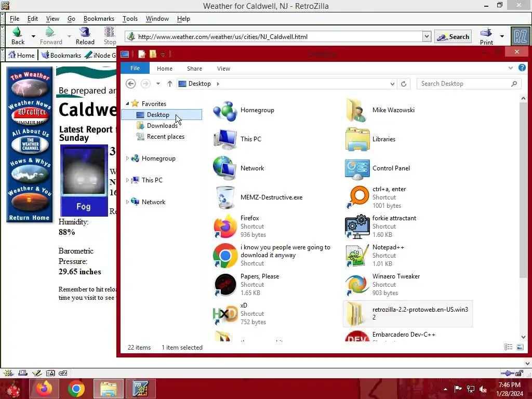Select the Winaero Tweaker shortcut icon
The width and height of the screenshot is (532, 399).
[x=357, y=284]
